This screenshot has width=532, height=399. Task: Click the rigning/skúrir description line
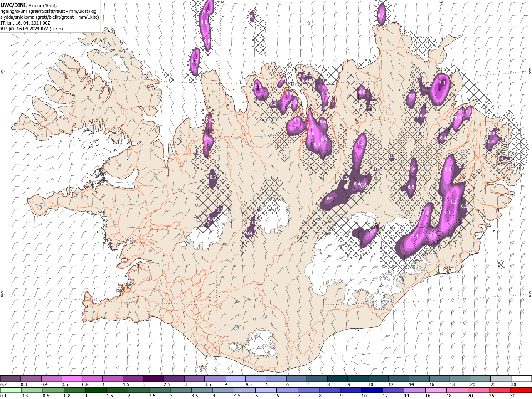48,11
